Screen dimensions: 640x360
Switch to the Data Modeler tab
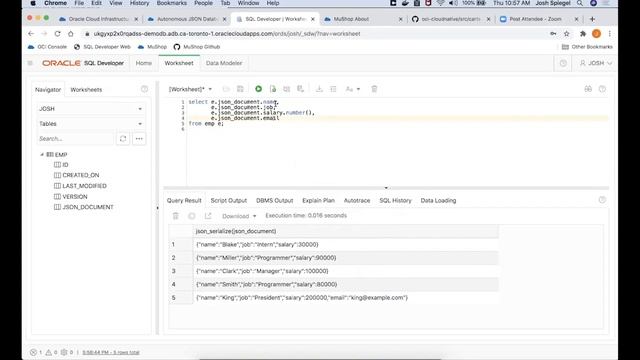(224, 63)
